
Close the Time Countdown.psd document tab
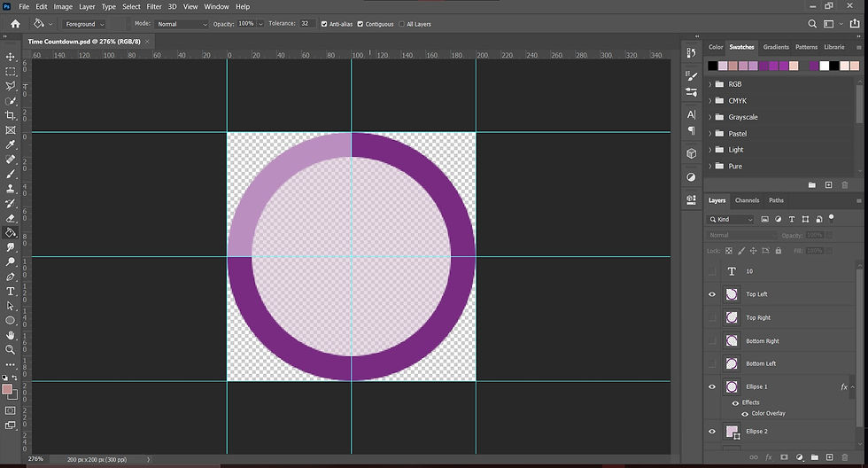tap(147, 42)
